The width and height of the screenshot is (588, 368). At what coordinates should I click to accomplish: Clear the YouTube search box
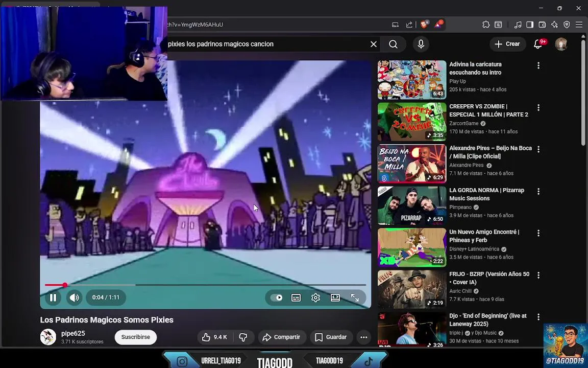374,44
